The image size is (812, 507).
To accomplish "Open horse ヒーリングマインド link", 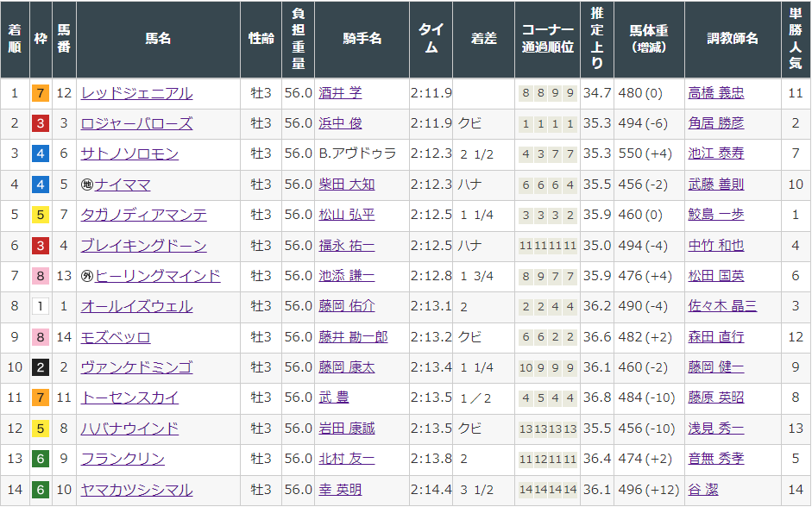I will (x=158, y=276).
